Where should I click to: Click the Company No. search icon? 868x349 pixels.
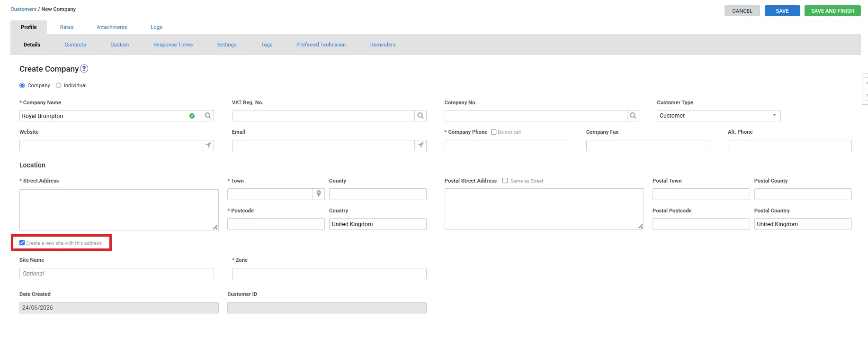[x=633, y=116]
